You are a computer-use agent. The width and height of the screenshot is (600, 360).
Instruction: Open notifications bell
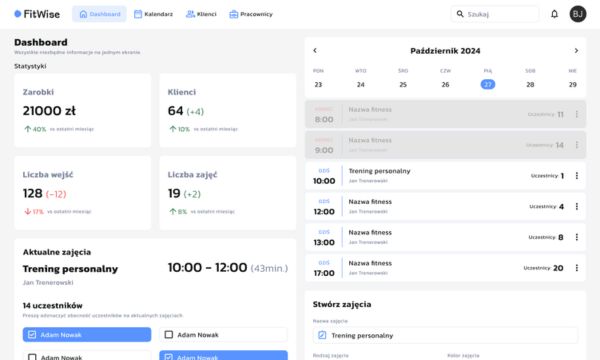point(554,14)
